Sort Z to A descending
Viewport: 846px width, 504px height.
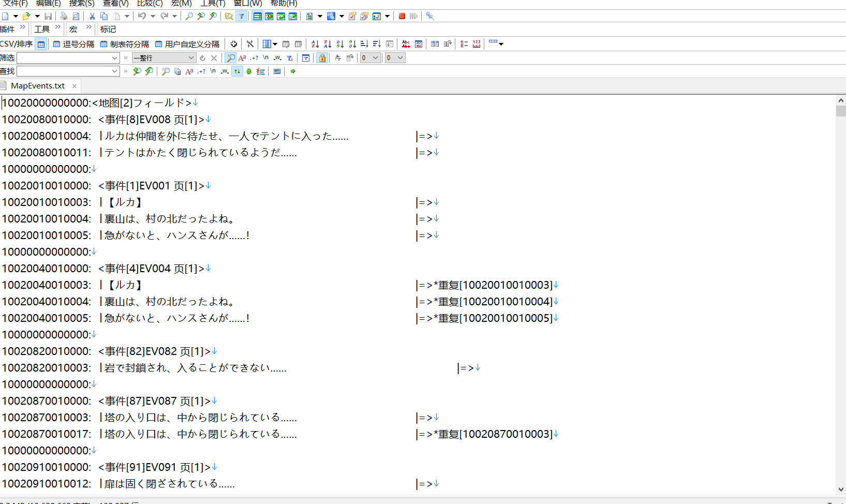328,44
